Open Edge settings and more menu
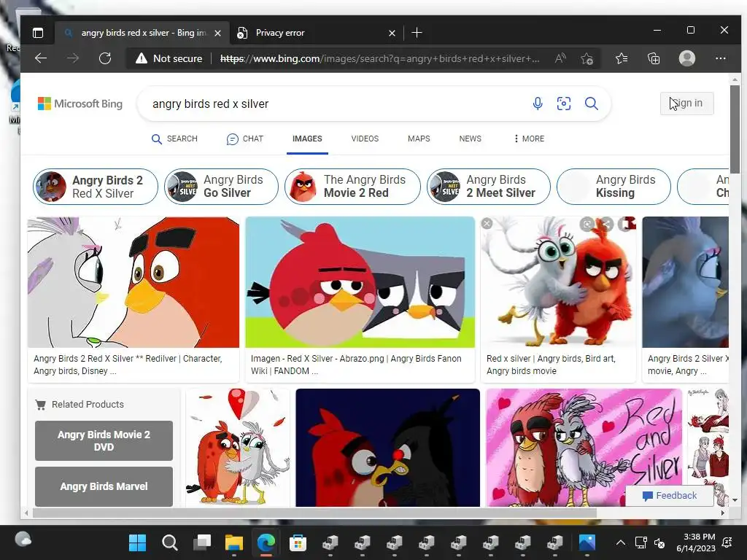The width and height of the screenshot is (747, 560). click(x=720, y=58)
